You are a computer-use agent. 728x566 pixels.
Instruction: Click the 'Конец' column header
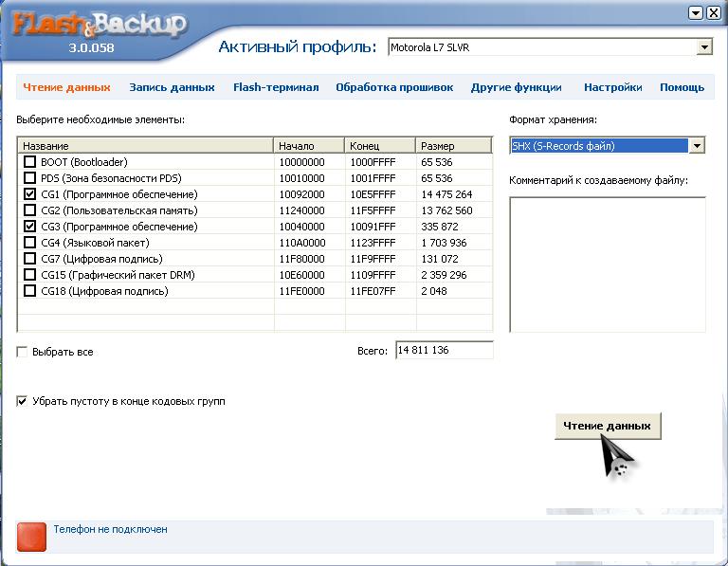[x=380, y=146]
